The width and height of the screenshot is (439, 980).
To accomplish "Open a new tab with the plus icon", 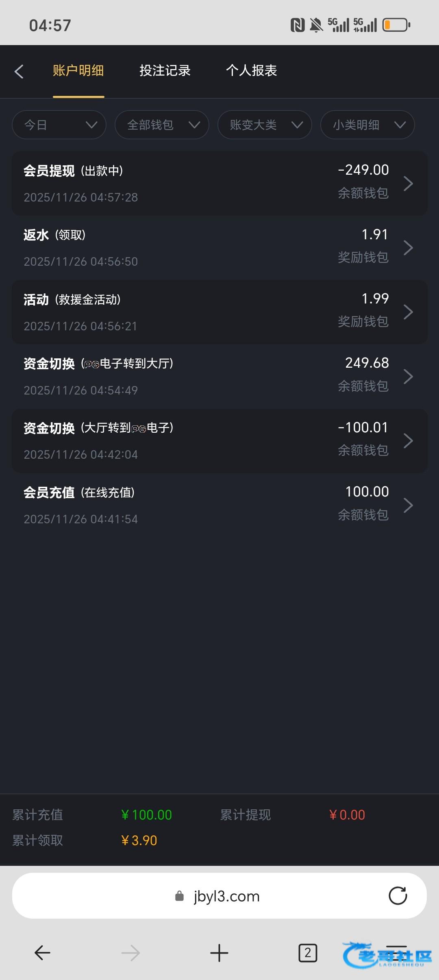I will 219,953.
